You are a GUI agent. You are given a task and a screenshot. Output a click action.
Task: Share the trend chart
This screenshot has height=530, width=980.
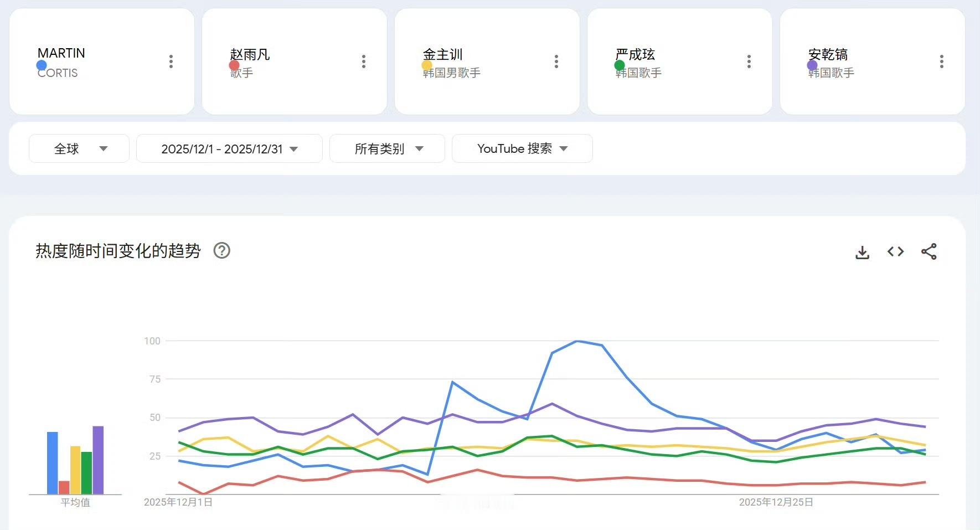pyautogui.click(x=929, y=251)
